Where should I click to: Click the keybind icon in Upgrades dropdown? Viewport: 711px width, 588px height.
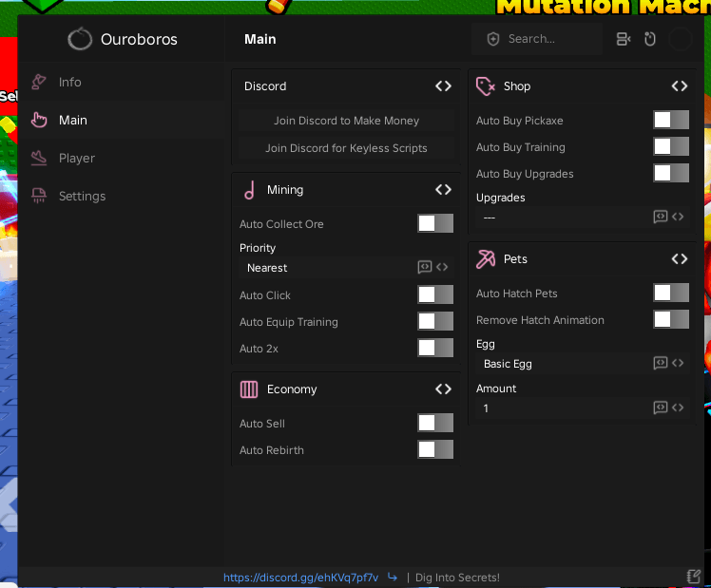coord(661,217)
